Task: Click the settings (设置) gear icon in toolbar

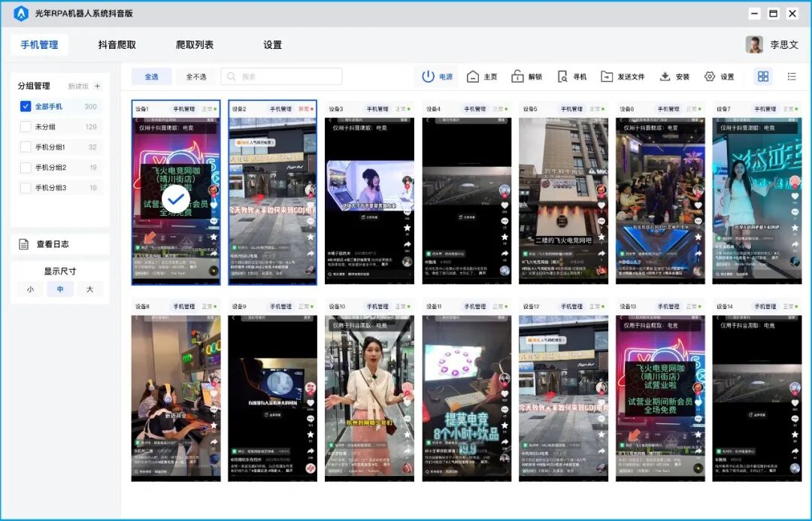Action: click(x=710, y=77)
